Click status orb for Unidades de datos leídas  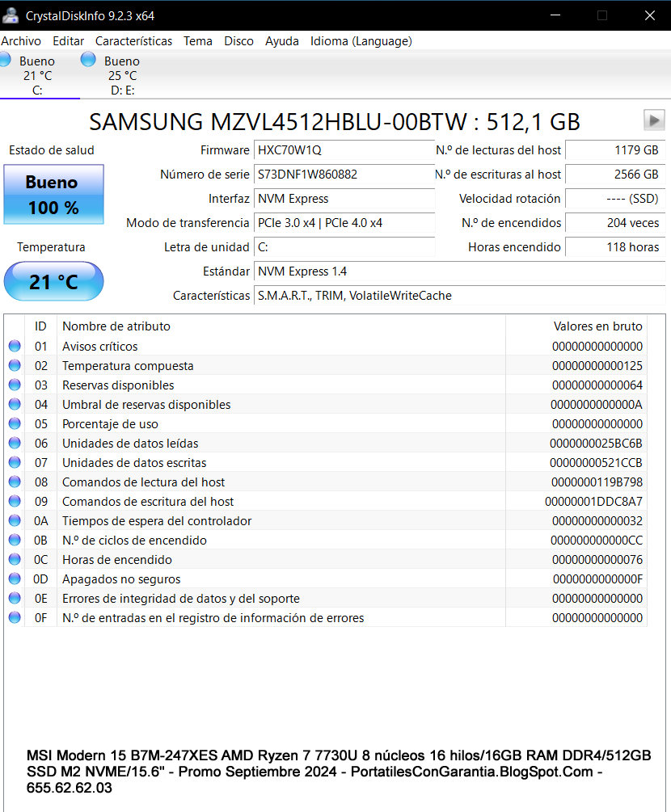coord(15,443)
